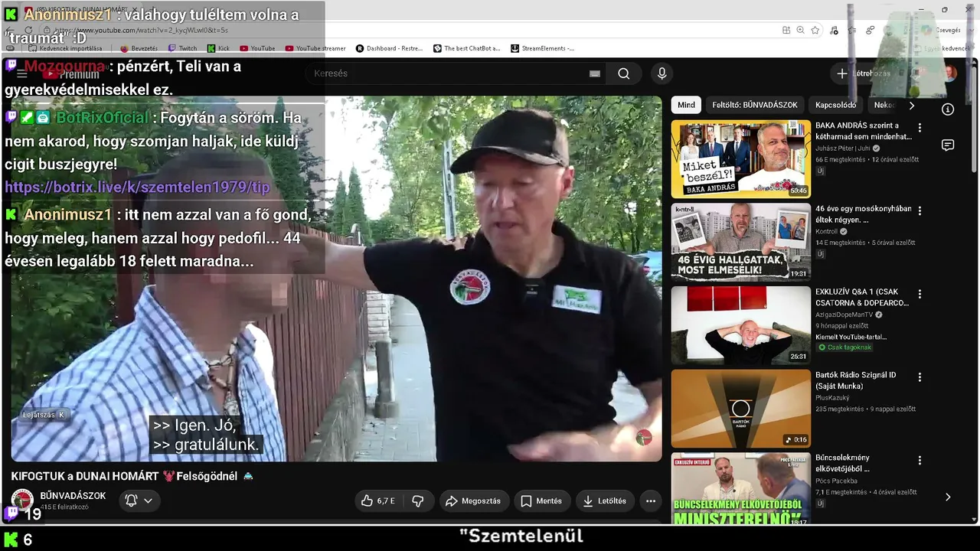Open BŰNVADÁSZOK channel avatar

tap(22, 500)
